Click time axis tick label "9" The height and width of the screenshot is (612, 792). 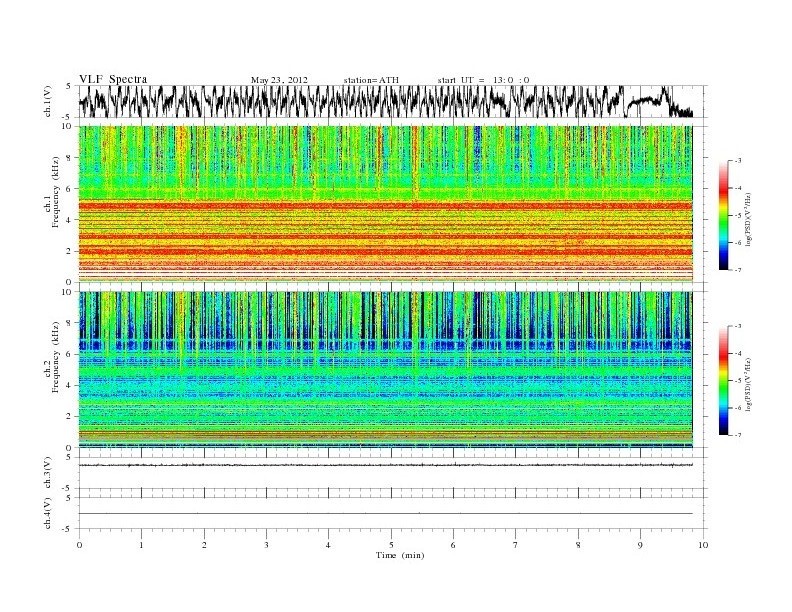[x=640, y=545]
